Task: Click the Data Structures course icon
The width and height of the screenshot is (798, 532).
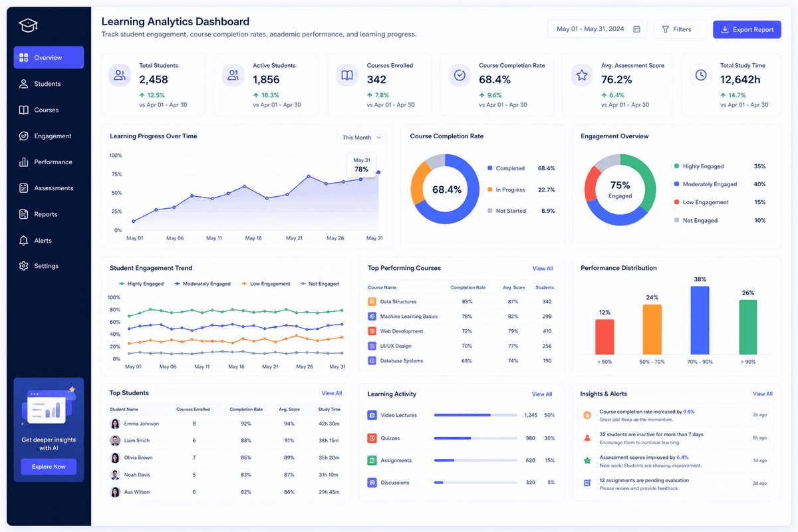Action: click(372, 302)
